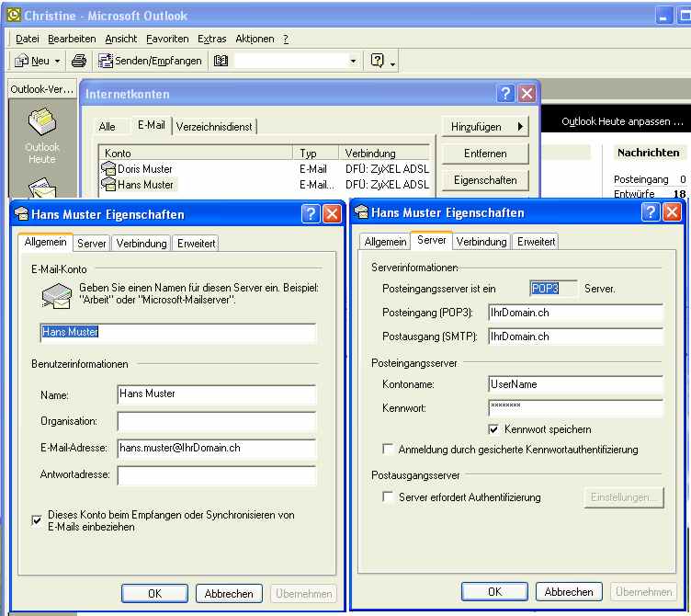Open the Datei menu
This screenshot has width=691, height=616.
click(28, 39)
